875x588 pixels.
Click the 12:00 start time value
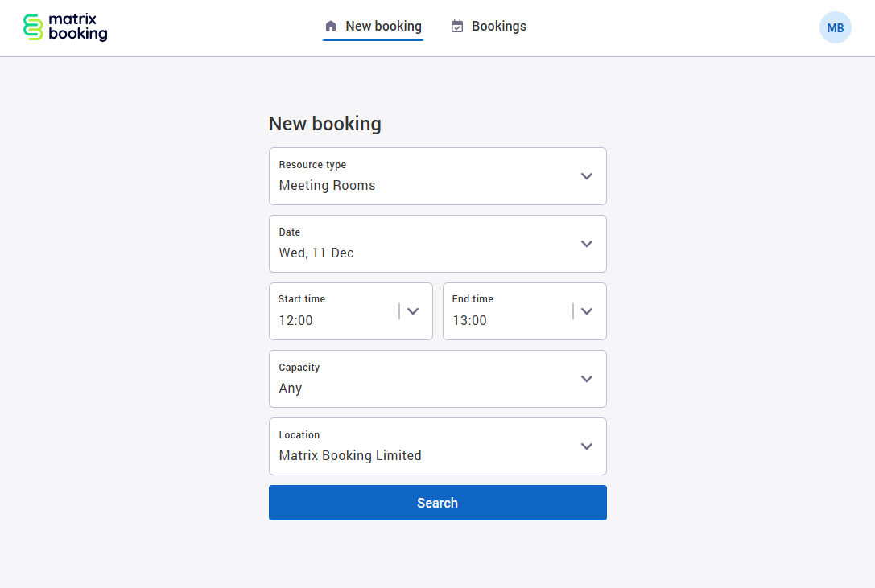[x=295, y=320]
